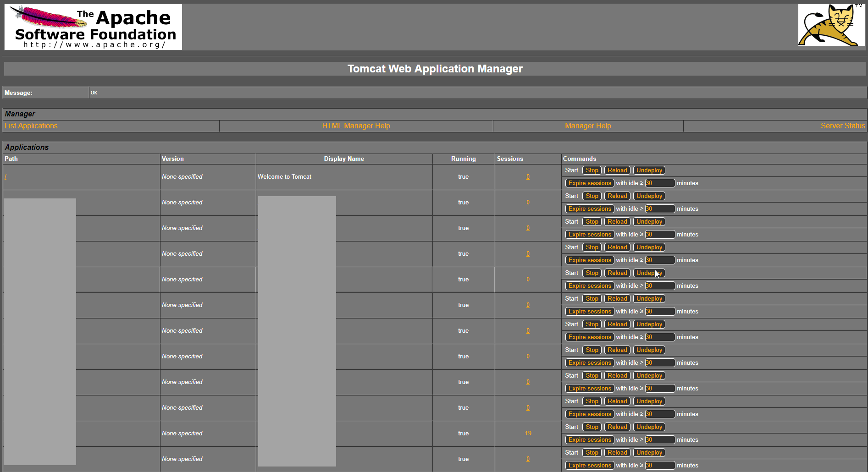Reload the application with 19 sessions
The image size is (868, 472).
[x=617, y=427]
